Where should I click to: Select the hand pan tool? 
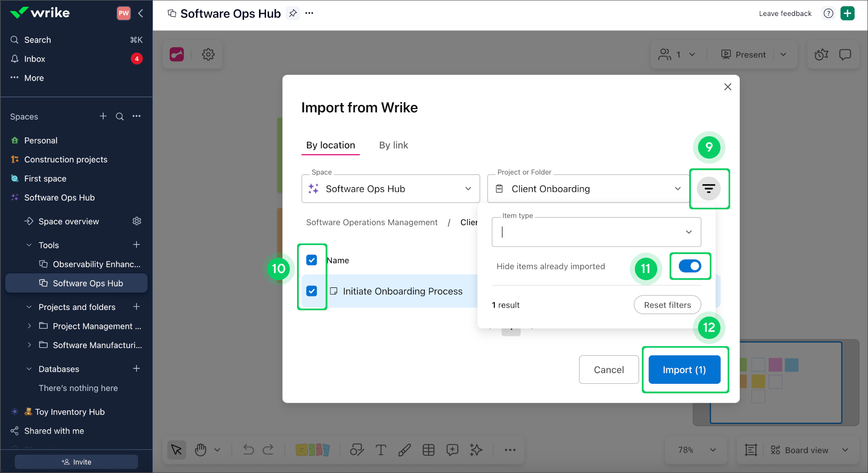[x=201, y=450]
